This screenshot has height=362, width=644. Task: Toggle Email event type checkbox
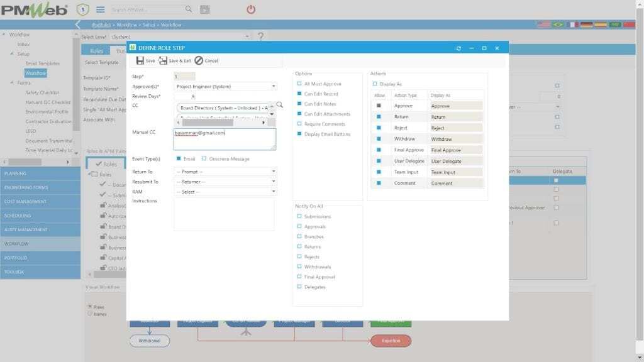coord(178,158)
